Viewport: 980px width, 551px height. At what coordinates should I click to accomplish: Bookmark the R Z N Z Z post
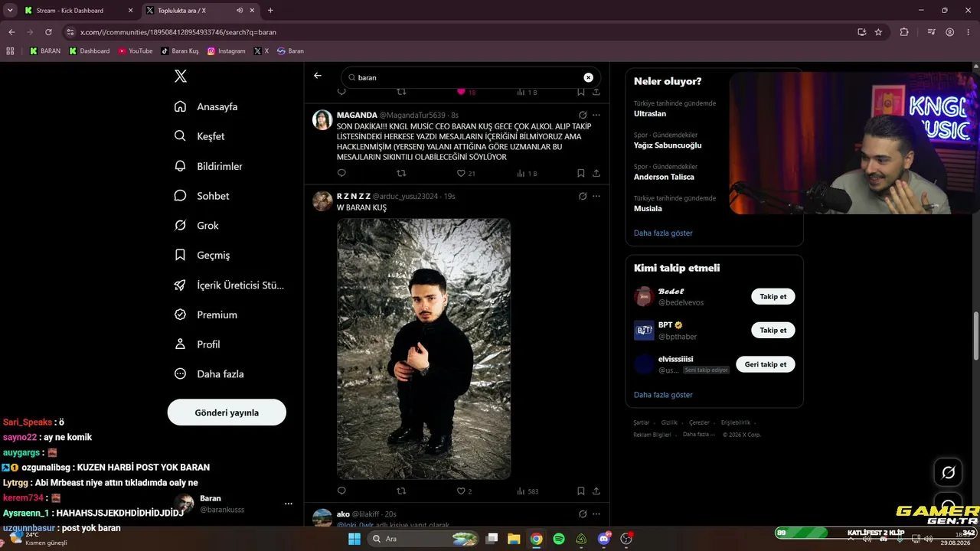(581, 491)
